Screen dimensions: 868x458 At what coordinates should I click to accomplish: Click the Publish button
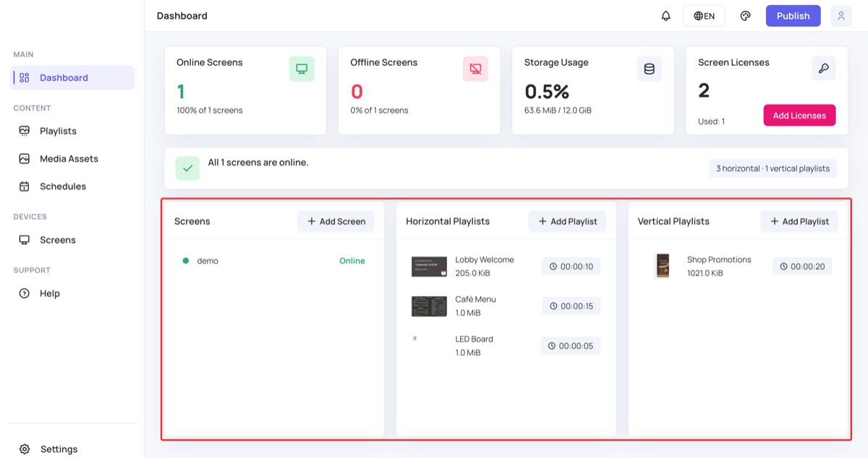(x=793, y=16)
